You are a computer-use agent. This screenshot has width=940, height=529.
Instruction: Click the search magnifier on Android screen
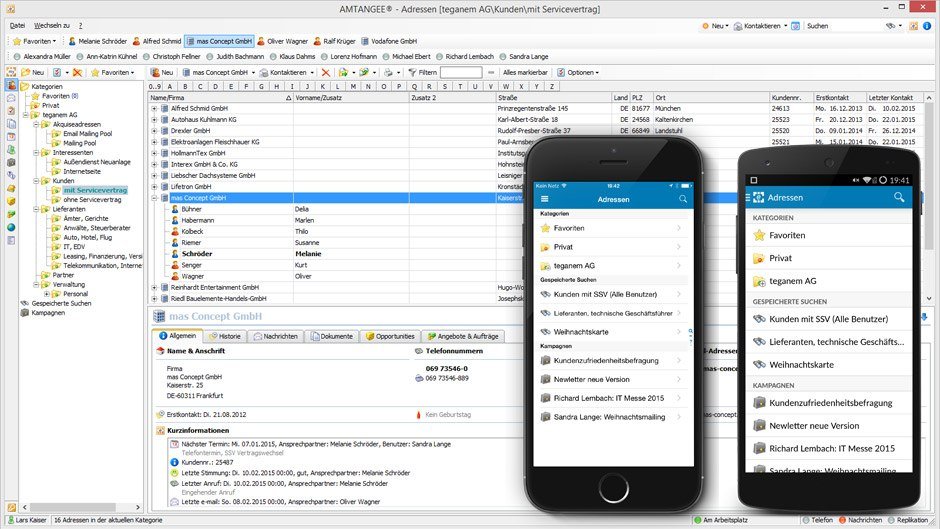(899, 197)
